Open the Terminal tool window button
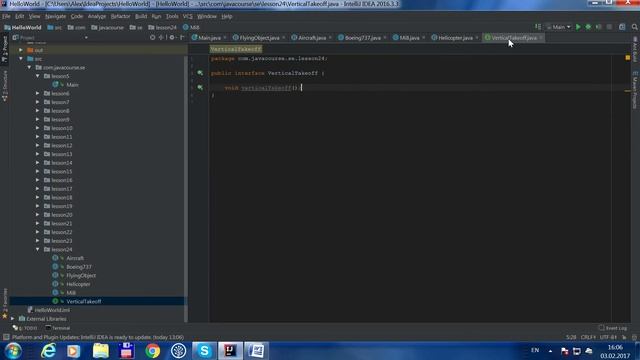 (58, 328)
